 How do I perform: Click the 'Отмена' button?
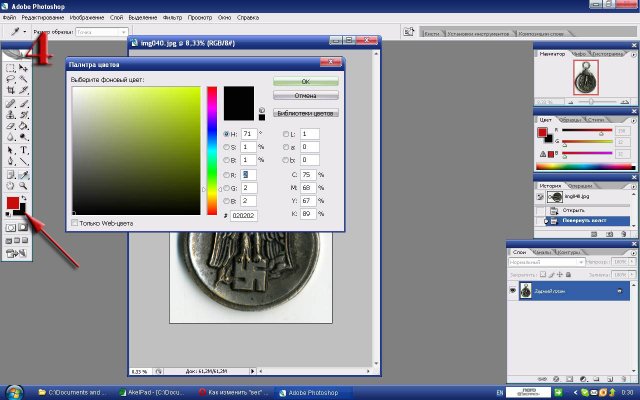[306, 96]
